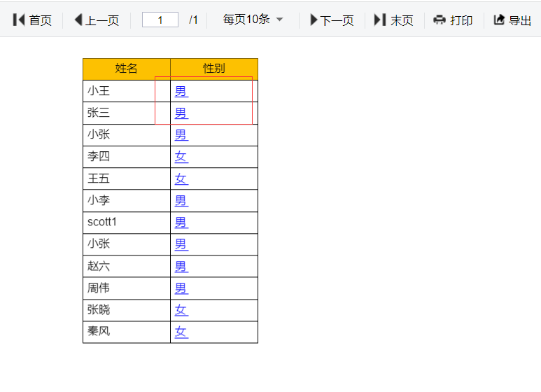This screenshot has width=541, height=392.
Task: Select the name cell 赵六
Action: 127,267
